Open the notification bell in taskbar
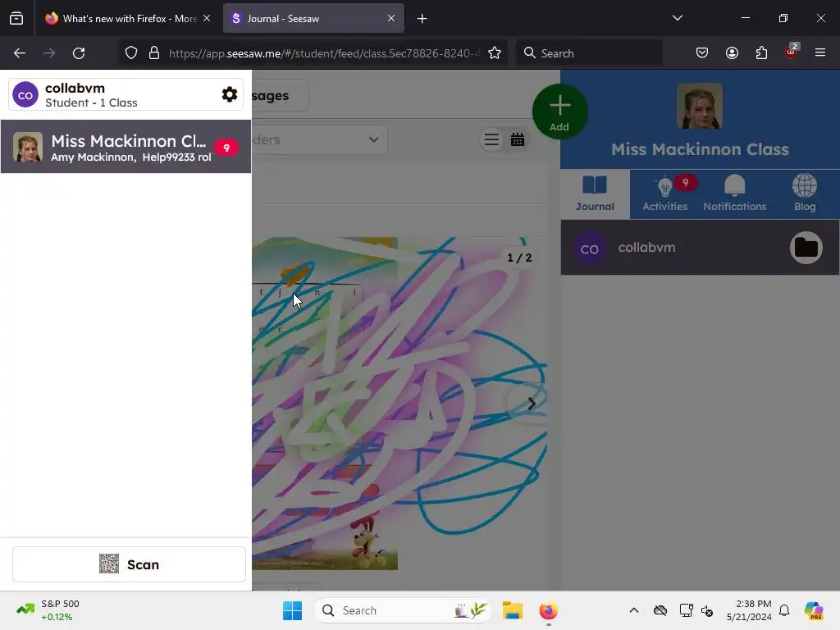The image size is (840, 630). (x=784, y=610)
